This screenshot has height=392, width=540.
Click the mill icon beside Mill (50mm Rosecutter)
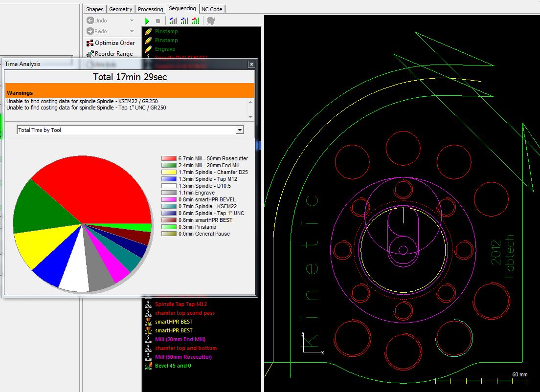click(x=148, y=356)
